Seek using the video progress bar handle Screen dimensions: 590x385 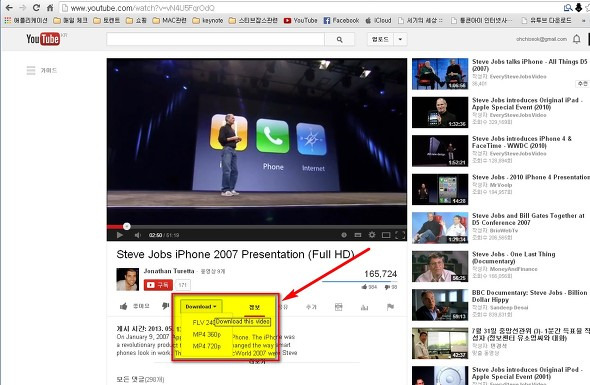point(127,226)
